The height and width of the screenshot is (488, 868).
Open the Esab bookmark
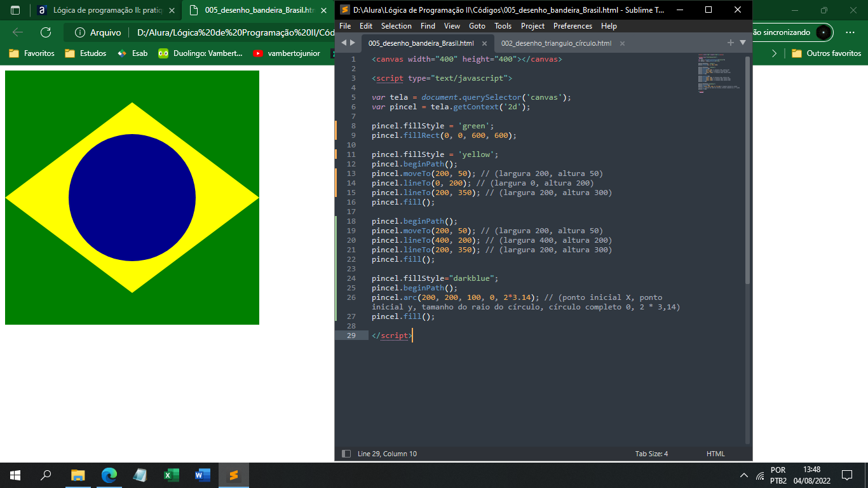point(132,53)
